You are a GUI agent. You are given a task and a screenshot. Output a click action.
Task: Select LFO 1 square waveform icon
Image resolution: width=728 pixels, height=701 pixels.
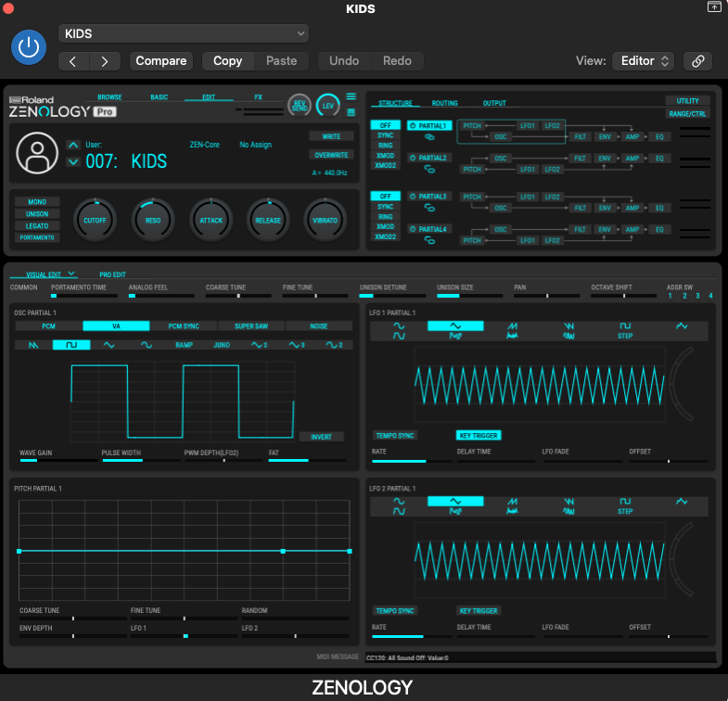click(x=625, y=325)
